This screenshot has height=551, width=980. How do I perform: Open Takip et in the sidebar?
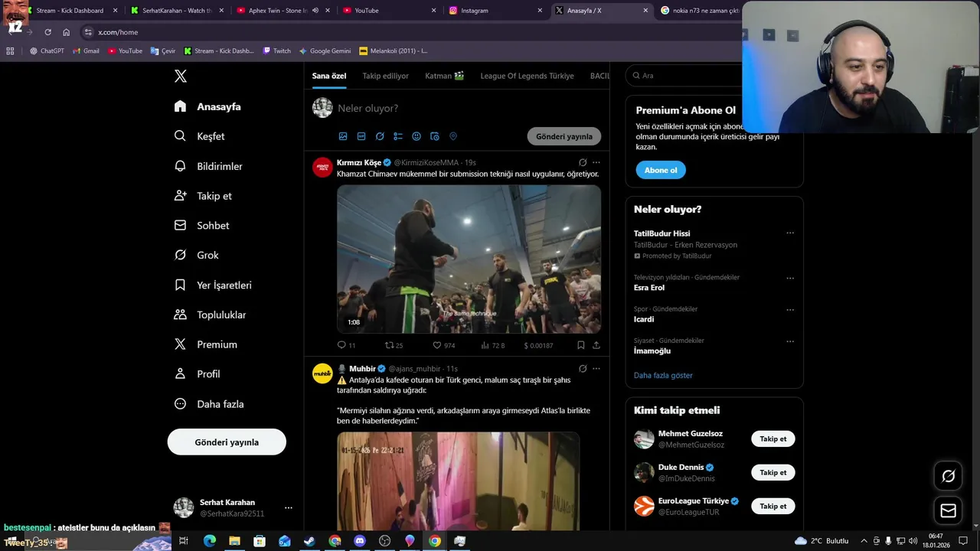203,196
